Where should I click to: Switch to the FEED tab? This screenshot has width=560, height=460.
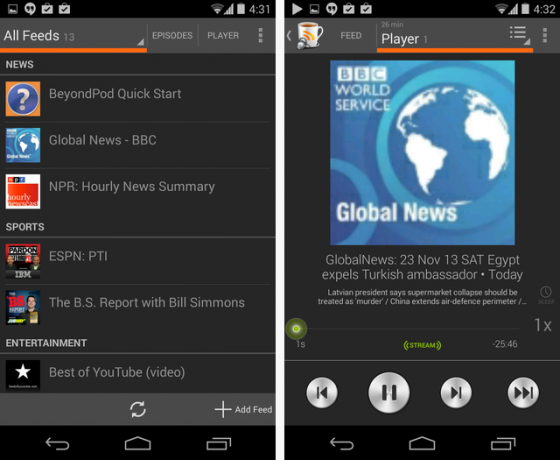point(351,35)
